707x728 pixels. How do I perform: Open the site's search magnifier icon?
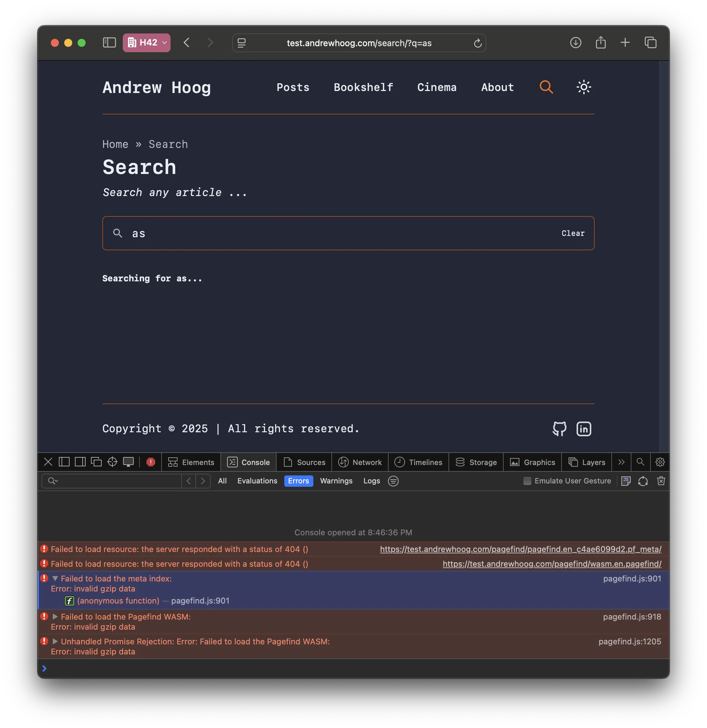[x=546, y=87]
